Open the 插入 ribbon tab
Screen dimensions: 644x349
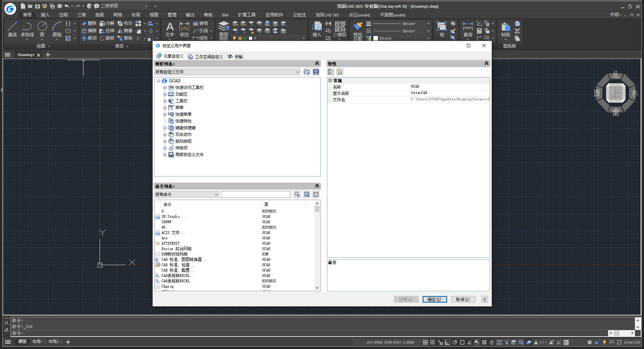[45, 15]
